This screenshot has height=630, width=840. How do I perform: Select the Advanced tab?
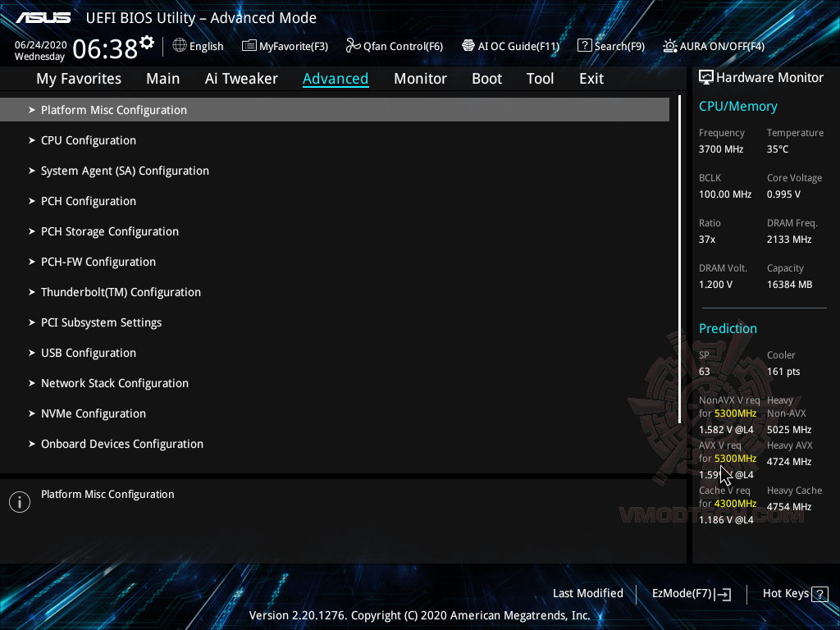(336, 79)
